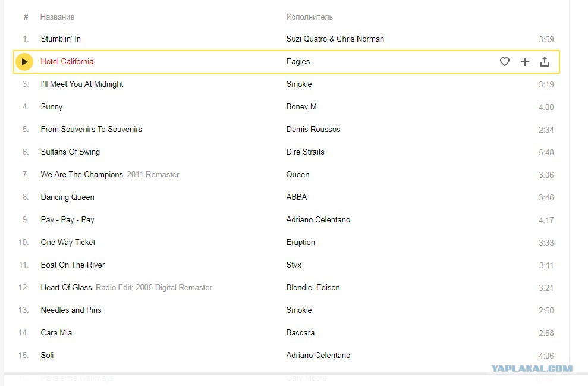The width and height of the screenshot is (588, 386).
Task: Open the Baccara artist page
Action: click(300, 332)
